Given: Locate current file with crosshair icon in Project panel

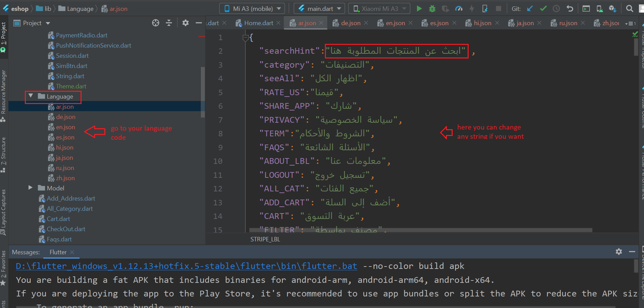Looking at the screenshot, I should tap(156, 23).
